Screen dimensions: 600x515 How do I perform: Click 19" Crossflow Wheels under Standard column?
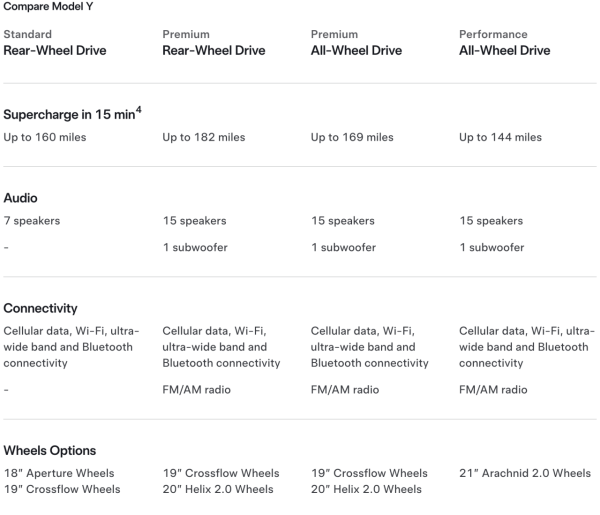point(61,489)
